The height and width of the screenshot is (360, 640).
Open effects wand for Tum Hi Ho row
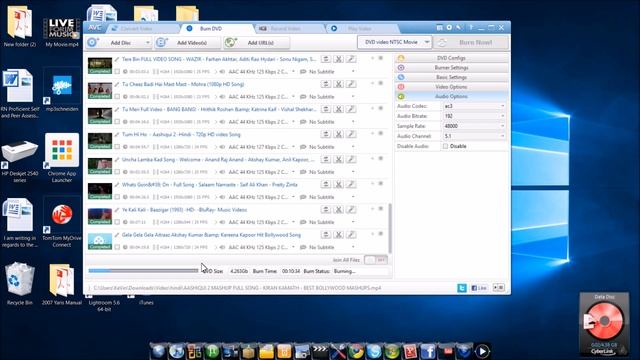click(x=351, y=134)
